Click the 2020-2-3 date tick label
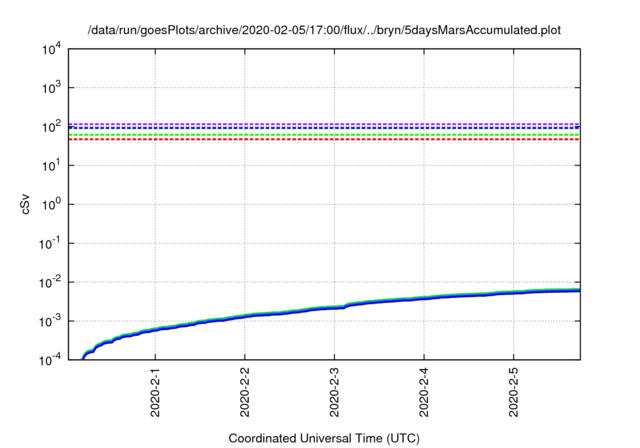This screenshot has width=640, height=448. point(334,392)
